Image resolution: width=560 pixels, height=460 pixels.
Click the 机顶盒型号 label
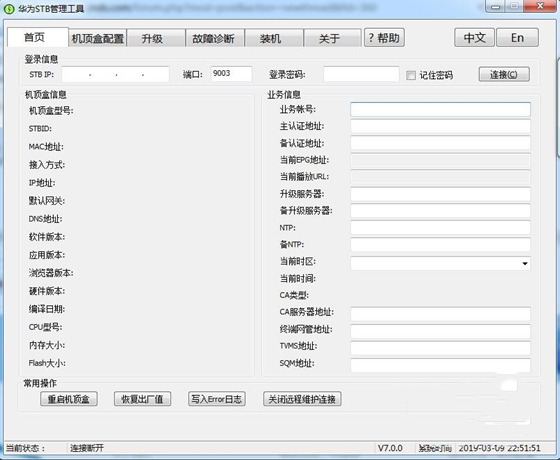(51, 111)
